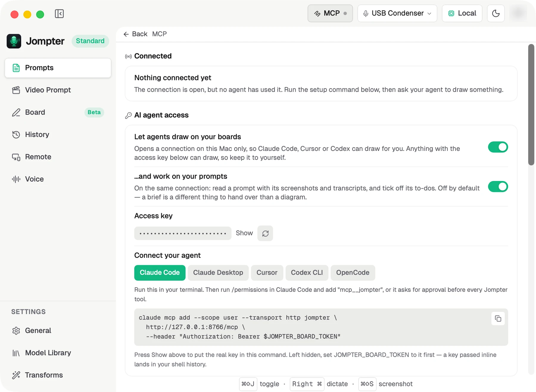
Task: Click the Right ⌘ dictate shortcut key
Action: click(307, 384)
